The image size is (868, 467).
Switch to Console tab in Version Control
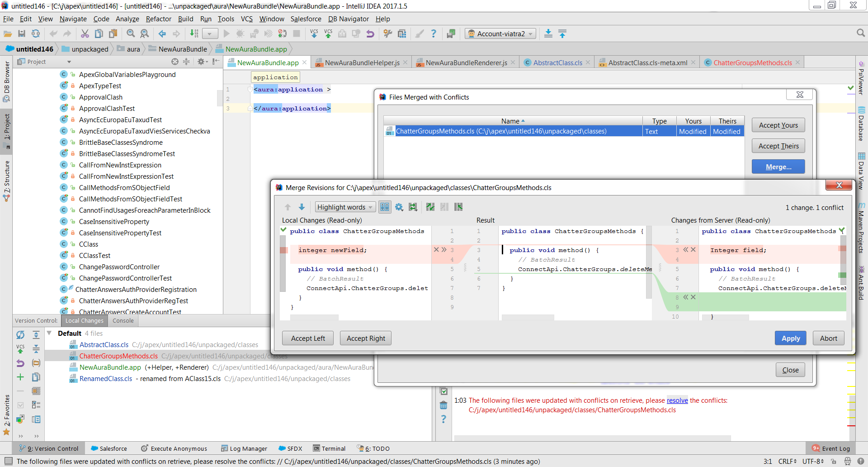tap(123, 320)
